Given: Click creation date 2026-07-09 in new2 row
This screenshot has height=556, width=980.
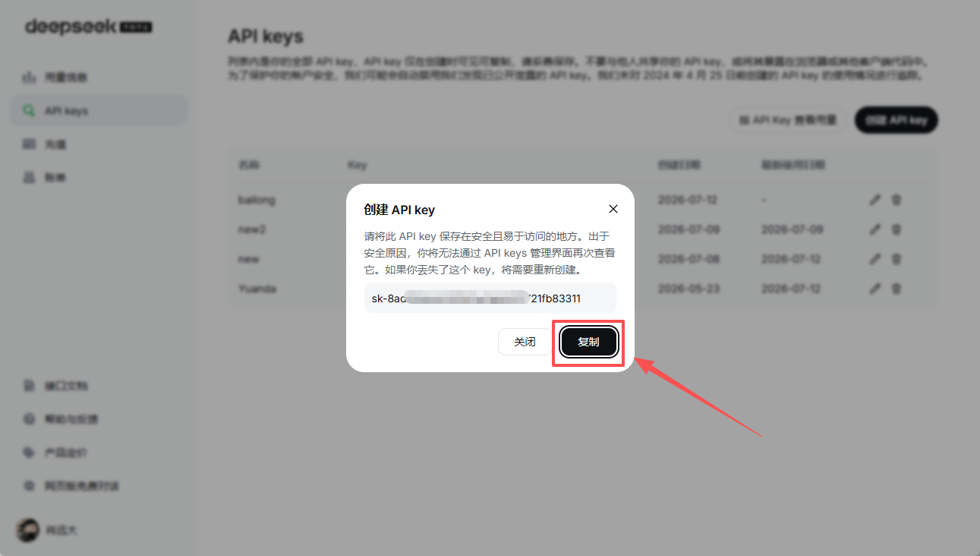Looking at the screenshot, I should tap(689, 229).
